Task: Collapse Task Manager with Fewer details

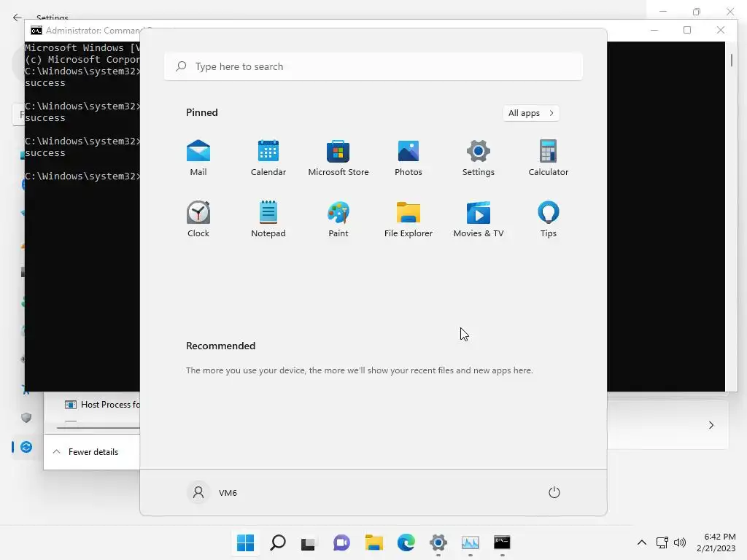Action: pyautogui.click(x=86, y=451)
